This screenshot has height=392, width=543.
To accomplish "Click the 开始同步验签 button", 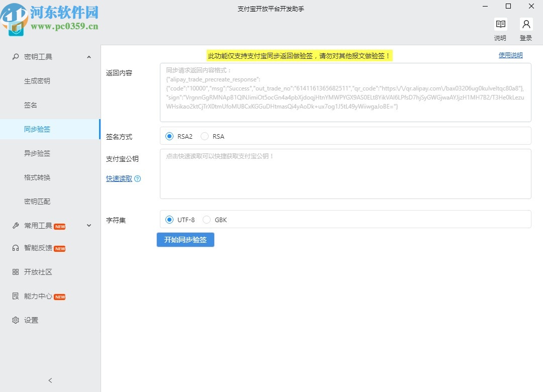I will (x=185, y=240).
